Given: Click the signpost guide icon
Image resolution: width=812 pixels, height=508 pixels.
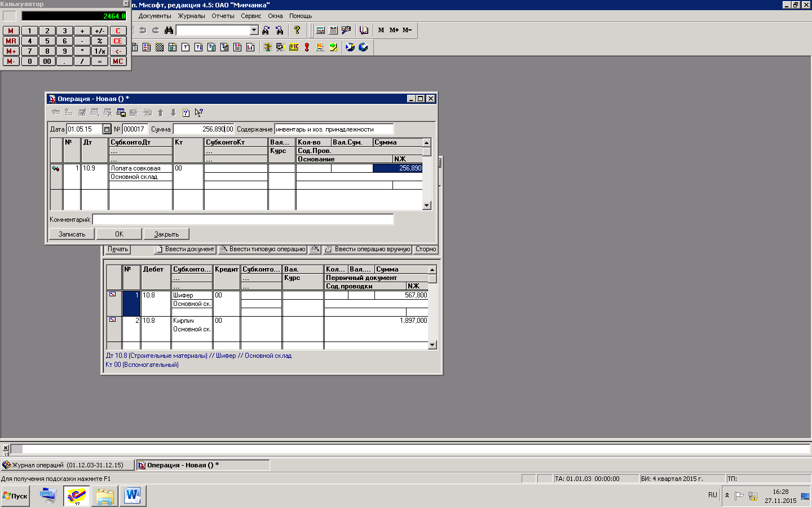Looking at the screenshot, I should 268,47.
